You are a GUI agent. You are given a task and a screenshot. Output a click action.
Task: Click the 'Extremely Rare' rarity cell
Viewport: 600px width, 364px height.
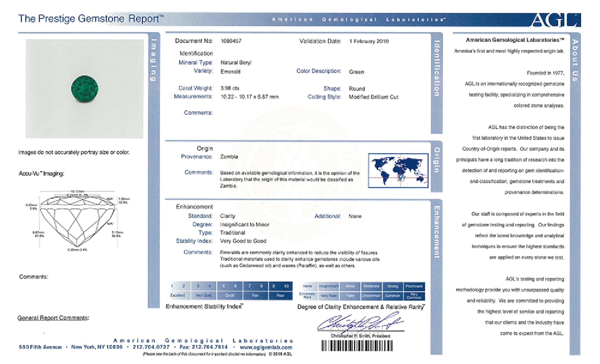click(307, 296)
